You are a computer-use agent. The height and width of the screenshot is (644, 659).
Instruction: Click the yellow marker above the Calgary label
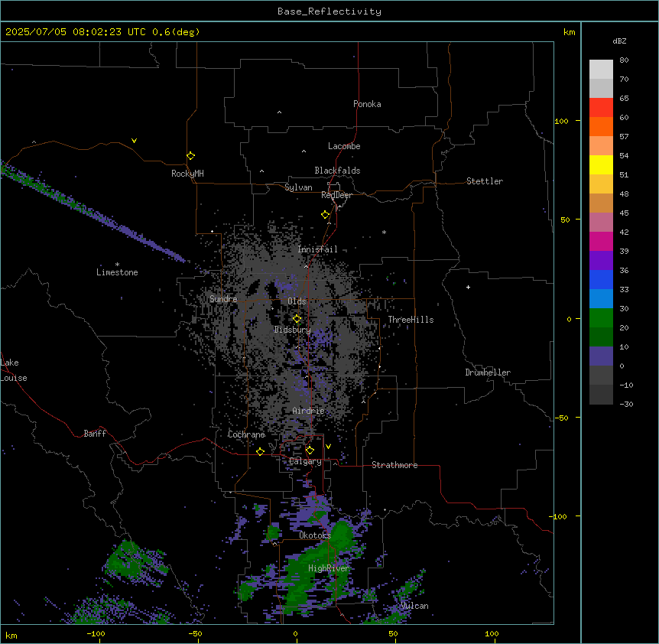pyautogui.click(x=310, y=450)
